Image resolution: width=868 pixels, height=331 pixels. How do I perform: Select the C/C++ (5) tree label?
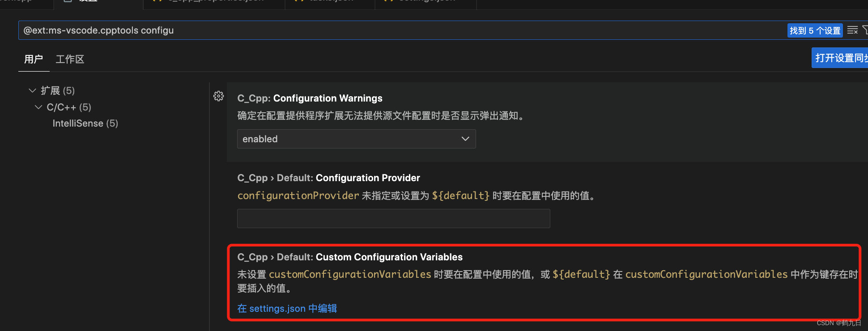[69, 107]
